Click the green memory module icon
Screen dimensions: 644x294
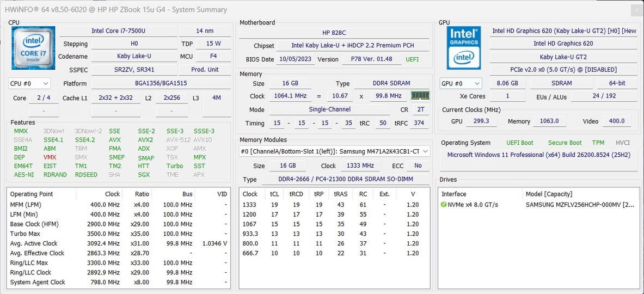click(420, 96)
